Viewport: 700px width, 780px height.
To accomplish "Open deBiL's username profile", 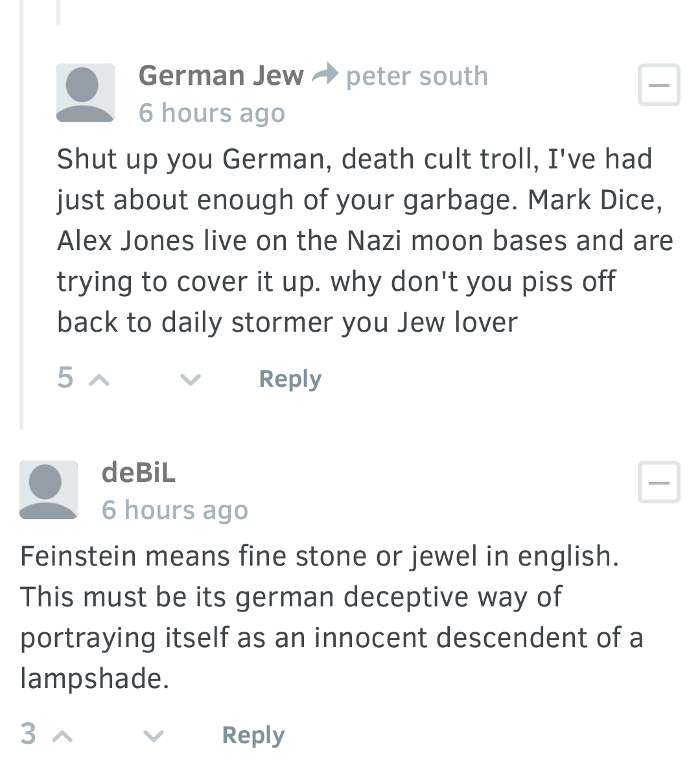I will click(139, 472).
